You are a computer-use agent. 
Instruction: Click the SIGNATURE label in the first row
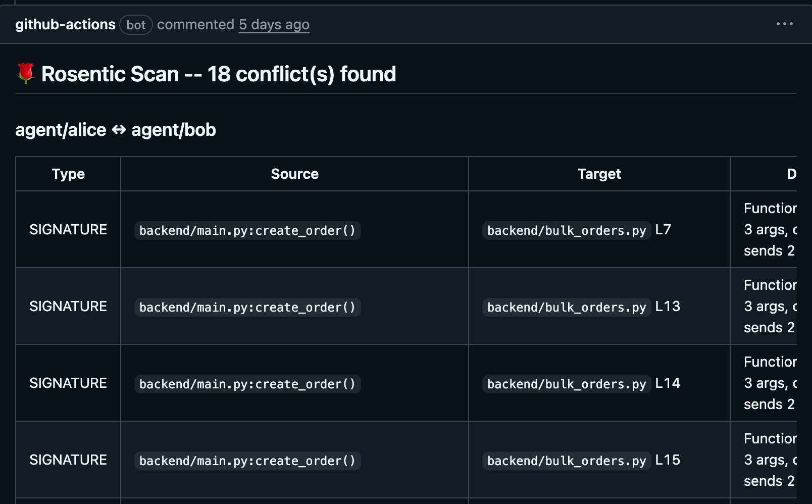68,229
